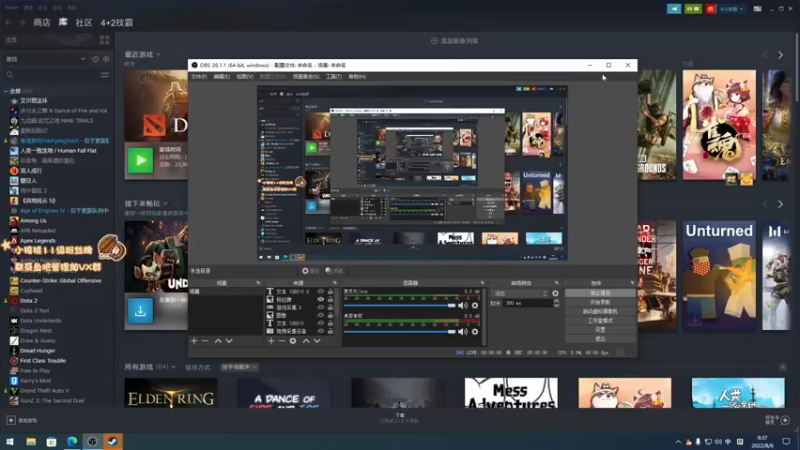This screenshot has height=450, width=800.
Task: Open File Explorer from taskbar
Action: click(31, 441)
